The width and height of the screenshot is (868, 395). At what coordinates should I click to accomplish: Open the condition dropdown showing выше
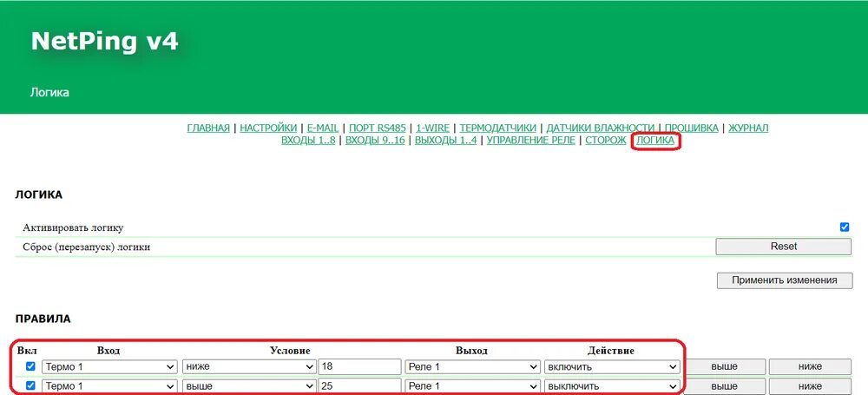[249, 386]
